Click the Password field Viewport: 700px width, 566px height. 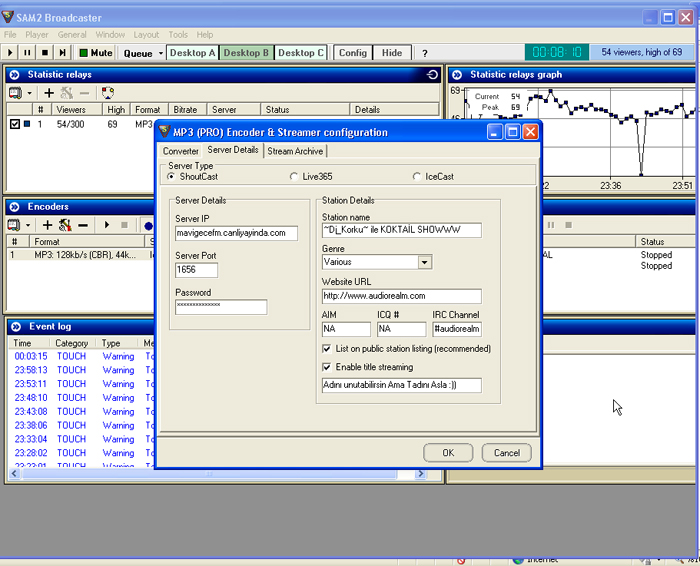[x=221, y=307]
